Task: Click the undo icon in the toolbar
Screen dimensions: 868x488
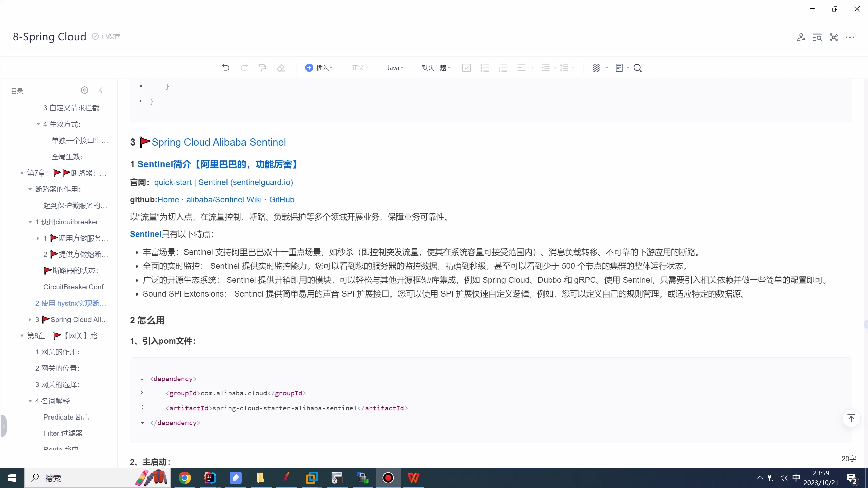Action: point(226,68)
